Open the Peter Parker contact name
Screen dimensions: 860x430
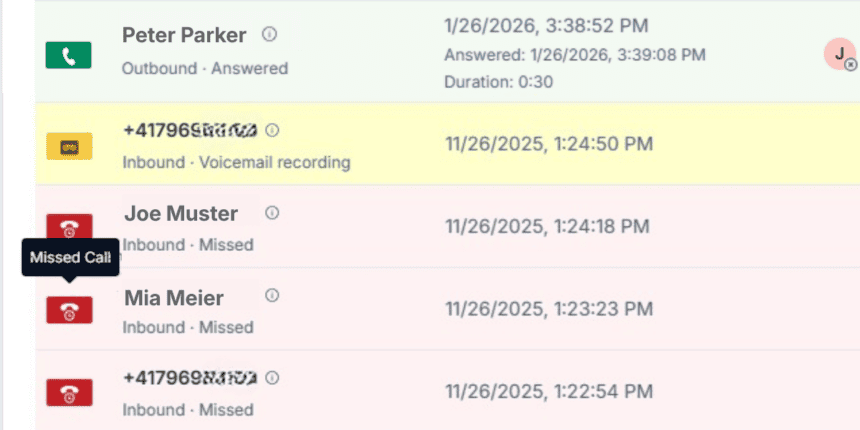pos(184,35)
